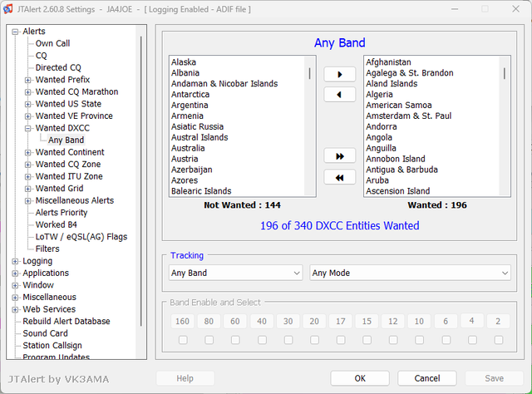The height and width of the screenshot is (394, 532).
Task: Open the Sound Card settings
Action: point(45,333)
